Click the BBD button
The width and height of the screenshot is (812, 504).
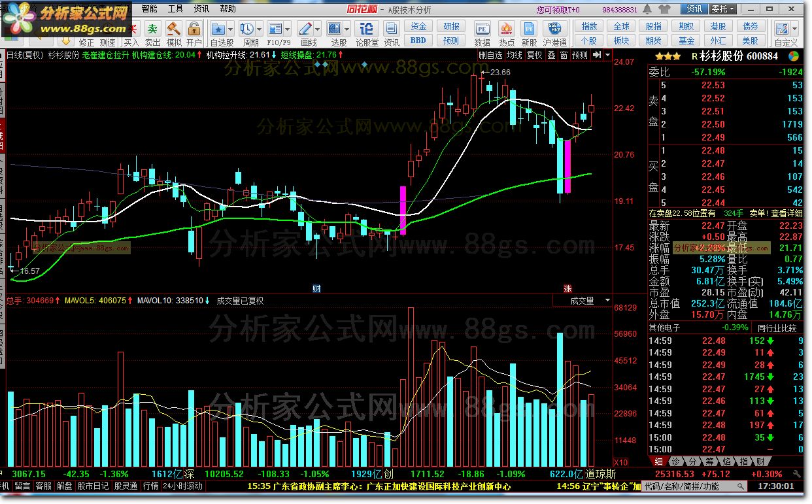click(x=418, y=41)
